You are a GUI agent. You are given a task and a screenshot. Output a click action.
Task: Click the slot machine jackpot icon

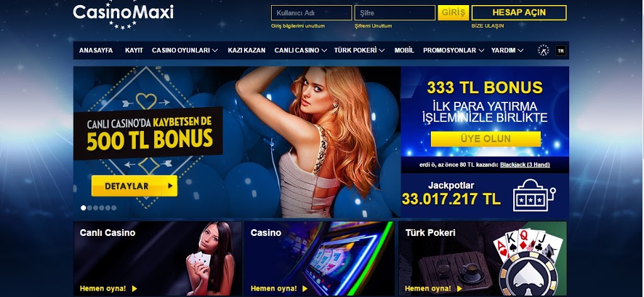point(534,195)
